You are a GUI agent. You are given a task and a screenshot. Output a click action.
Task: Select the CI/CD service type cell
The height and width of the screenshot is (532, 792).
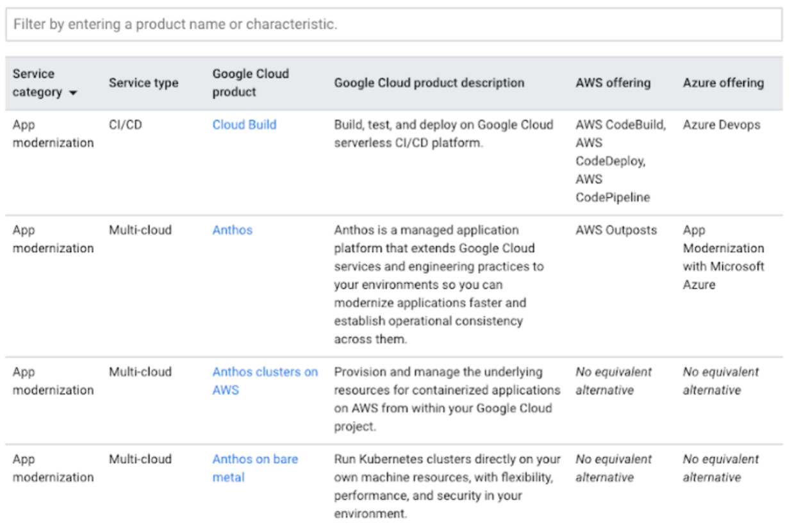[x=126, y=125]
